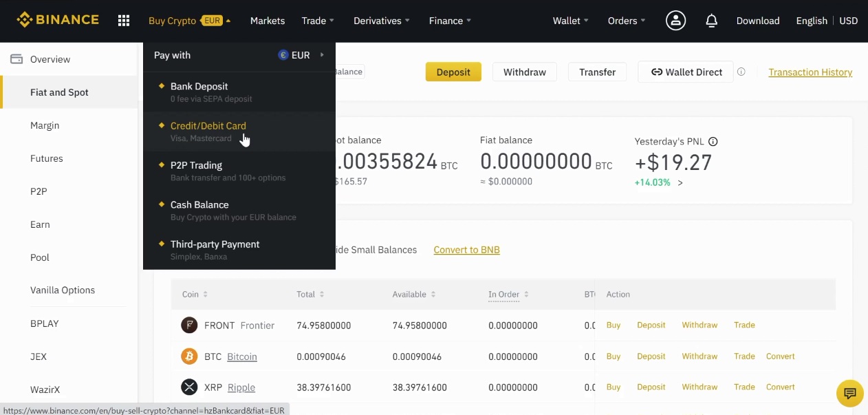Click Trade in the FRONT row
The height and width of the screenshot is (415, 868).
(744, 325)
